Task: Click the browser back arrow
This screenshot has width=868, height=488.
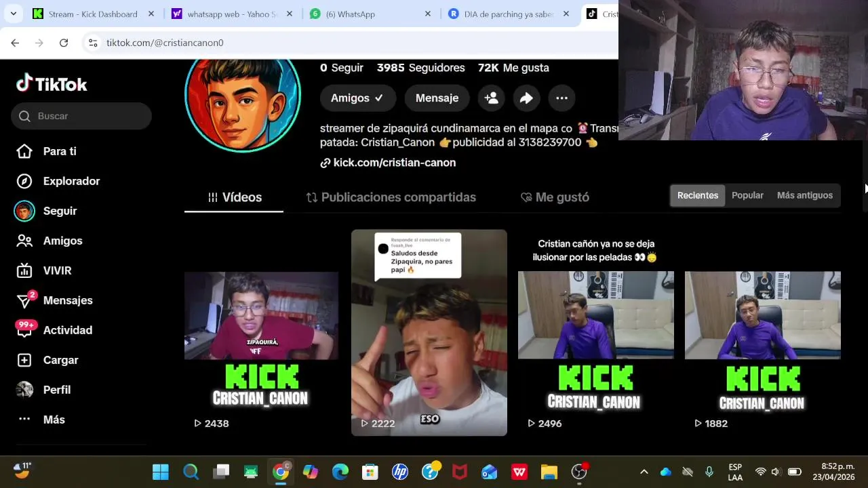Action: tap(15, 43)
